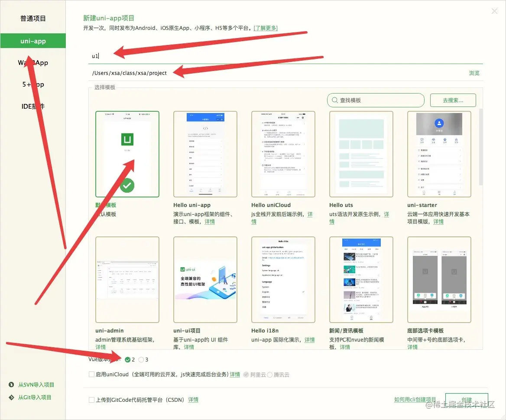Open the IDE插件 project type

tap(33, 106)
